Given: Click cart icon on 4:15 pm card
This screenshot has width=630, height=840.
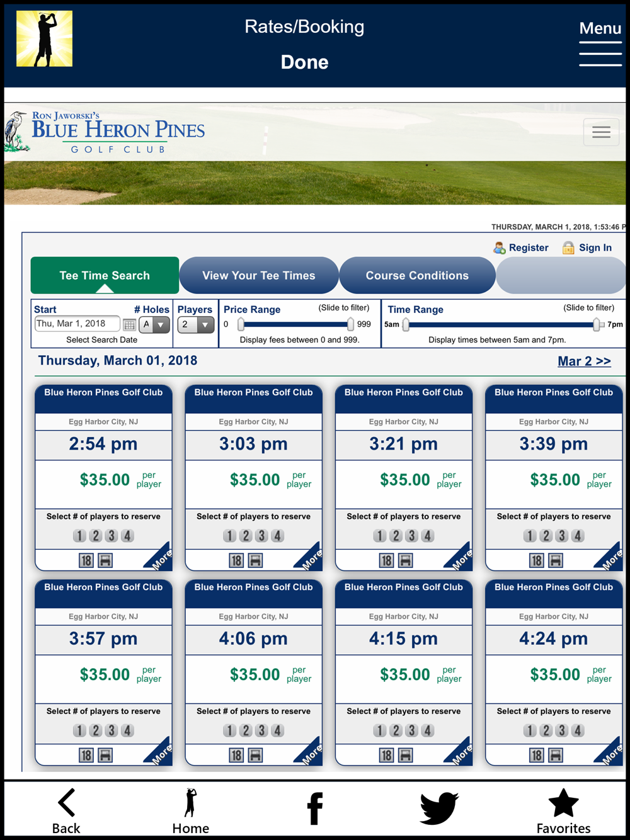Looking at the screenshot, I should point(406,755).
